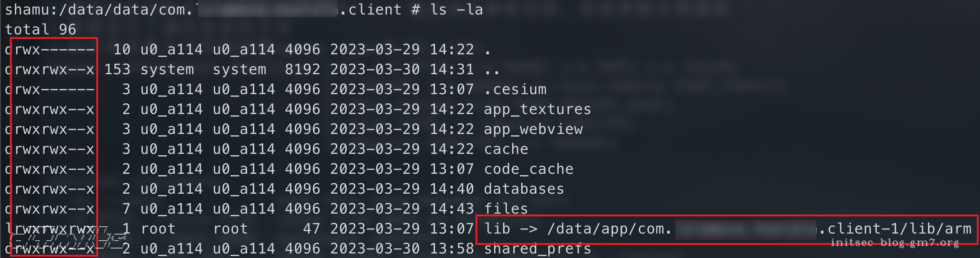The width and height of the screenshot is (980, 258).
Task: Select the databases directory entry
Action: tap(524, 189)
